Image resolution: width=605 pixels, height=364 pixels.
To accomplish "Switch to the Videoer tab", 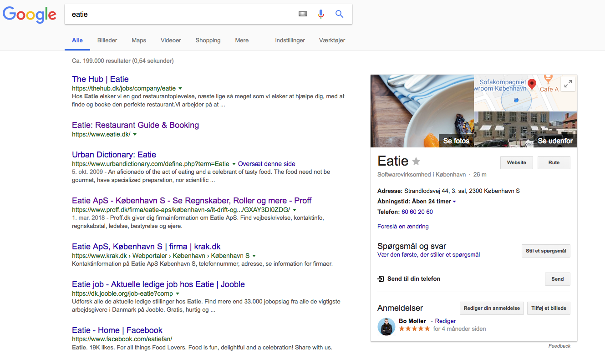I will pos(171,40).
